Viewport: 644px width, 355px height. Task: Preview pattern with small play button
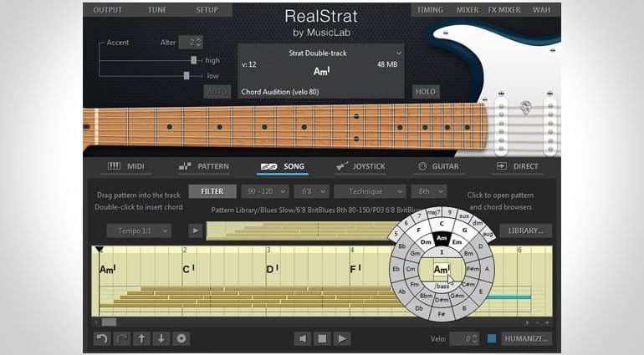point(196,231)
